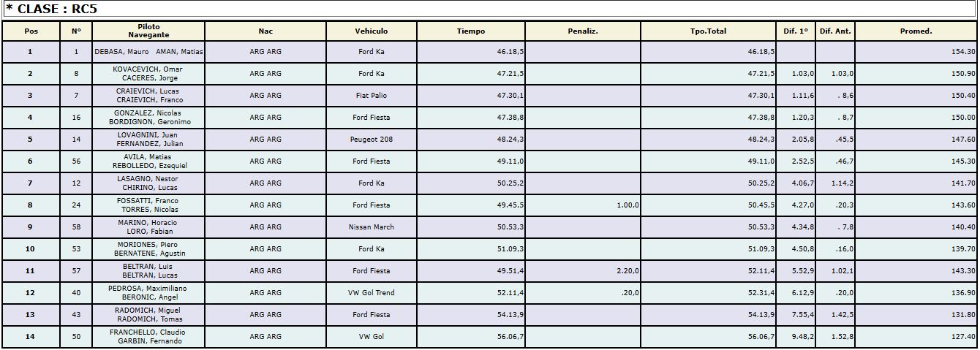Viewport: 980px width, 350px height.
Task: Click the CLASE : RC5 title heading
Action: 51,9
